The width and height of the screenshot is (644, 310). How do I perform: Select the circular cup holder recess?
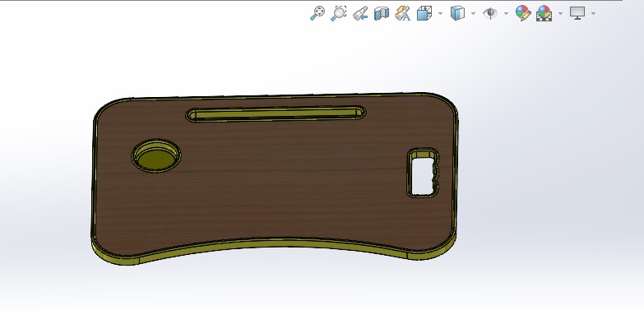(x=156, y=155)
